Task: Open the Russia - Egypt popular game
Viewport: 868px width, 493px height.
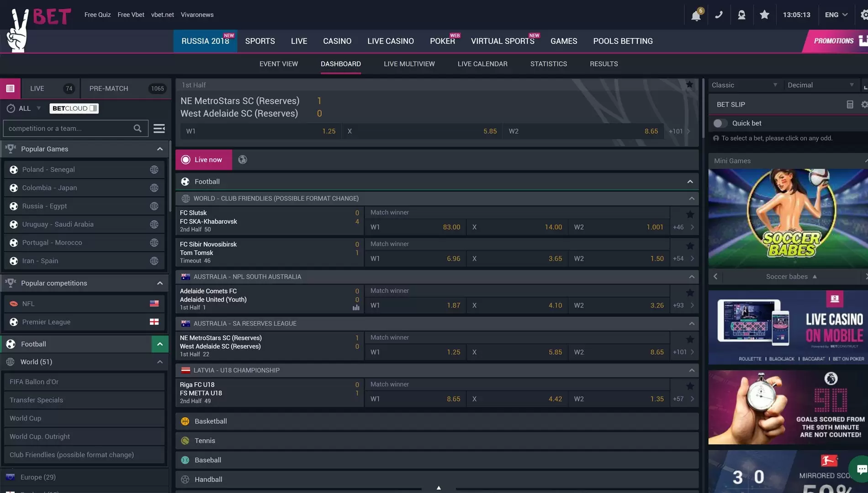Action: tap(84, 206)
